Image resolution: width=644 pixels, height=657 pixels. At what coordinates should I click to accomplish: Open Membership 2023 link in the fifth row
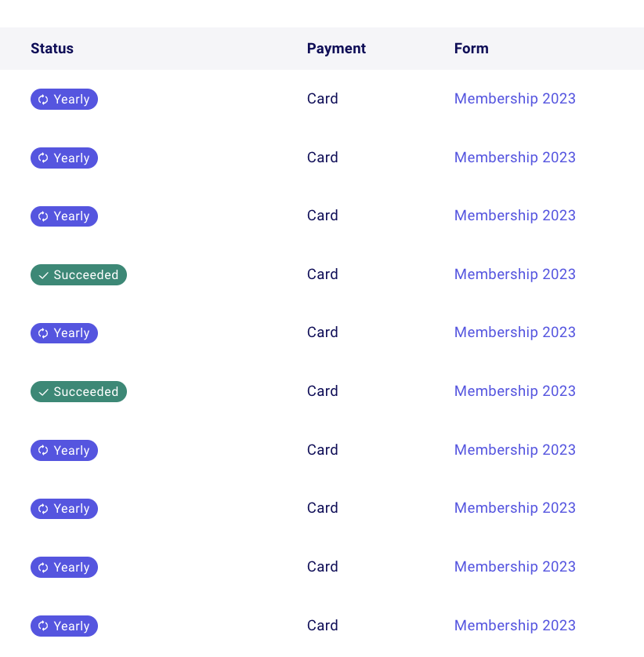pyautogui.click(x=515, y=332)
